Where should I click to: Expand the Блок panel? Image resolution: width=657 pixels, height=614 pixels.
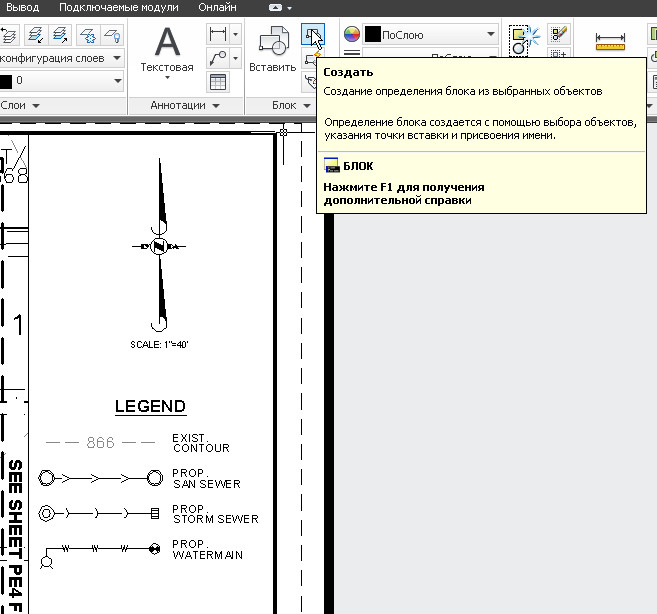coord(307,106)
